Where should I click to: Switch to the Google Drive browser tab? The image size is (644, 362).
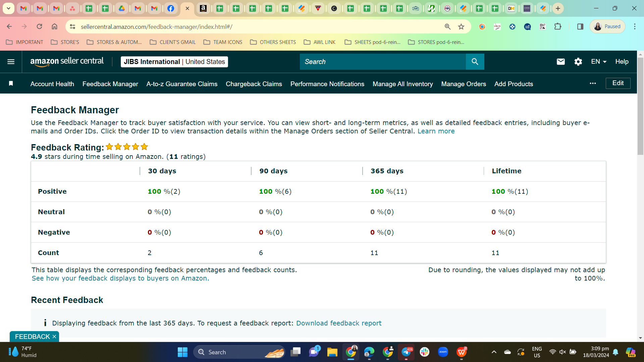(x=122, y=8)
